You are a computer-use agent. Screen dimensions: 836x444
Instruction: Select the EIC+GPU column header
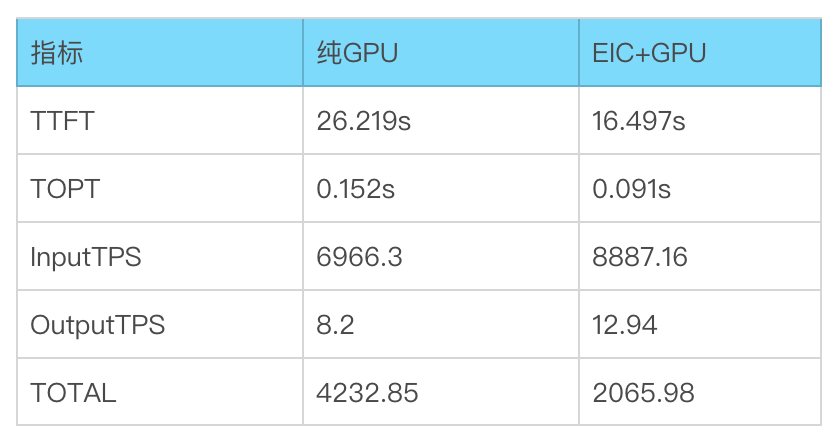649,53
